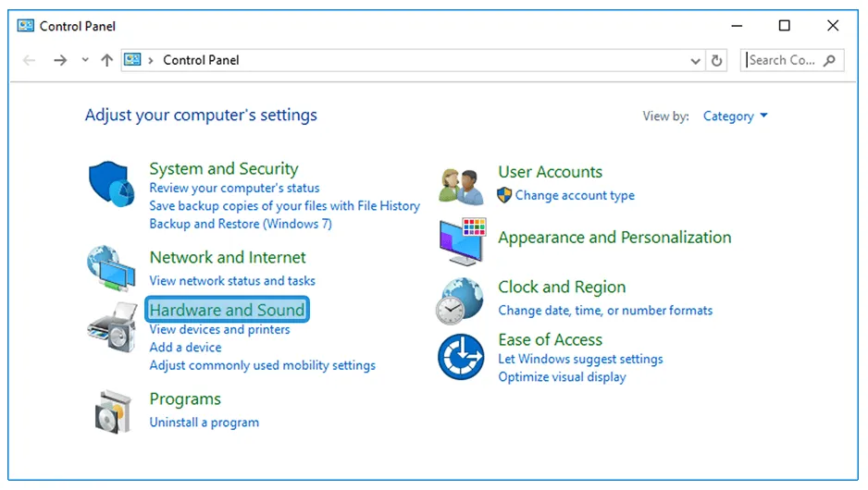The width and height of the screenshot is (868, 490).
Task: Open the Clock and Region category
Action: click(562, 287)
